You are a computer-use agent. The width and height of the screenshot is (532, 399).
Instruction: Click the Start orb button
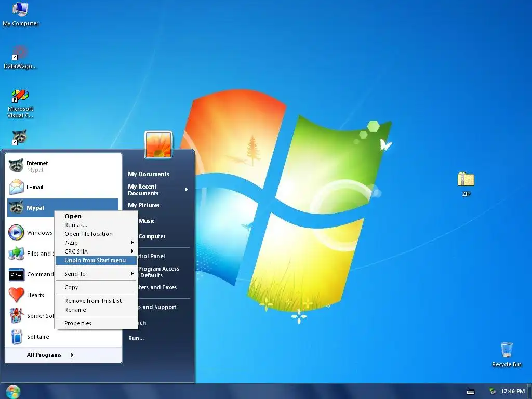pos(13,392)
